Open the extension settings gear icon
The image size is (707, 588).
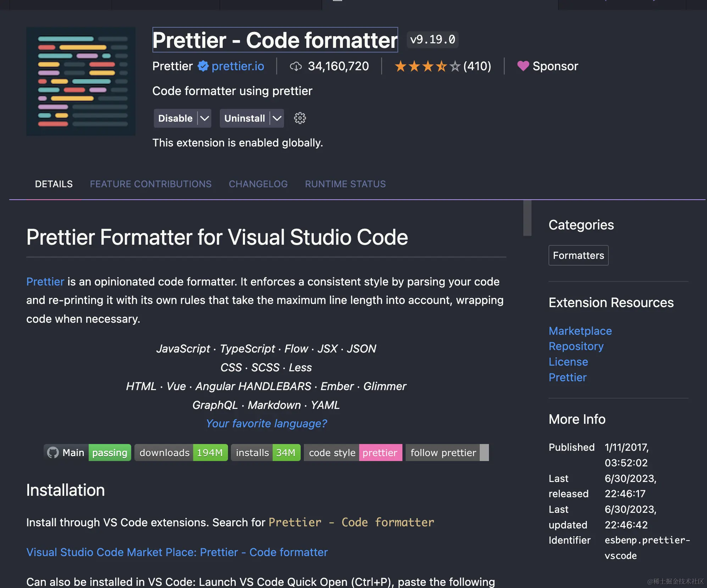(300, 118)
